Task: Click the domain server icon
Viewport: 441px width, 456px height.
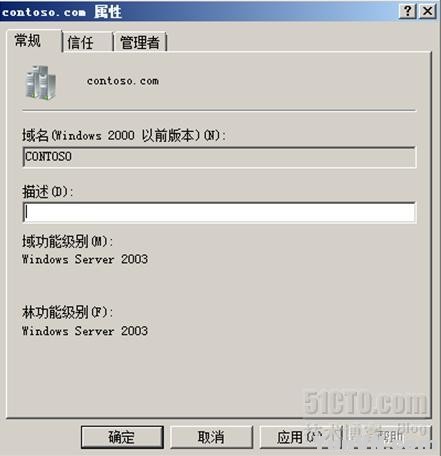Action: pos(41,83)
